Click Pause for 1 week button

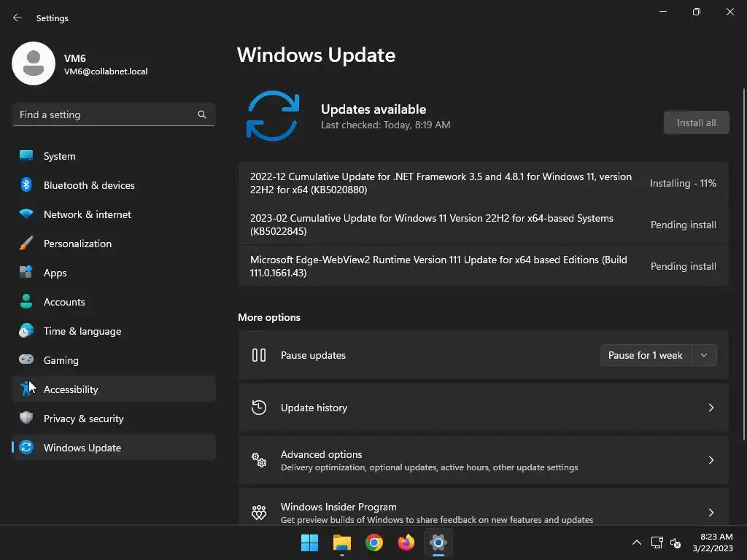point(646,355)
